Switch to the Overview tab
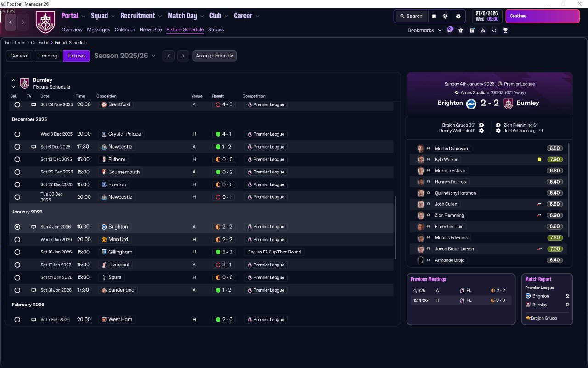The width and height of the screenshot is (588, 368). (x=72, y=29)
